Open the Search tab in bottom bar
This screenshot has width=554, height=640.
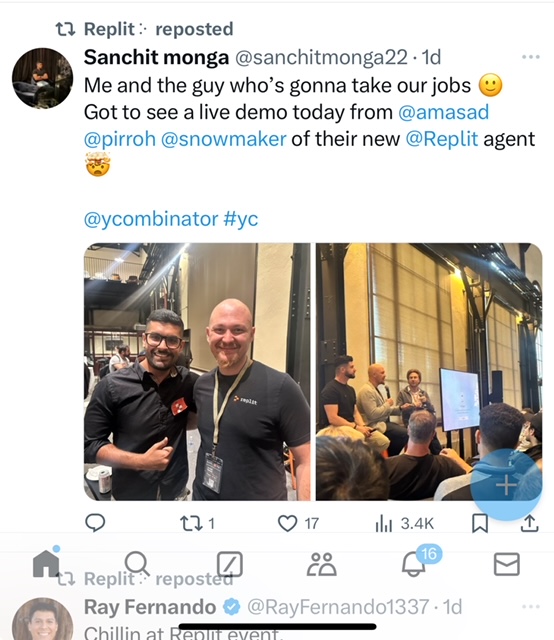(x=137, y=563)
